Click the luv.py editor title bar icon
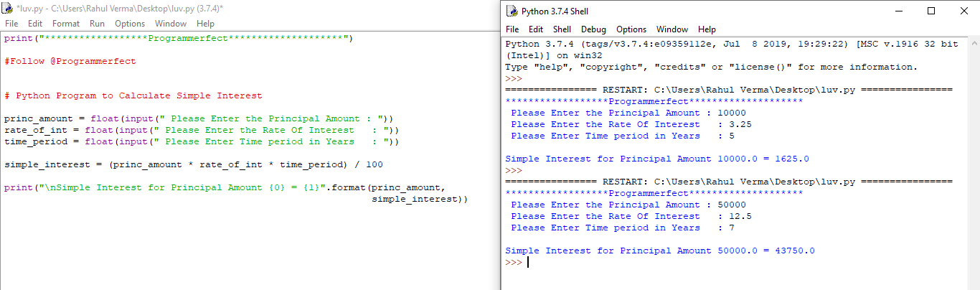The height and width of the screenshot is (290, 980). [8, 7]
